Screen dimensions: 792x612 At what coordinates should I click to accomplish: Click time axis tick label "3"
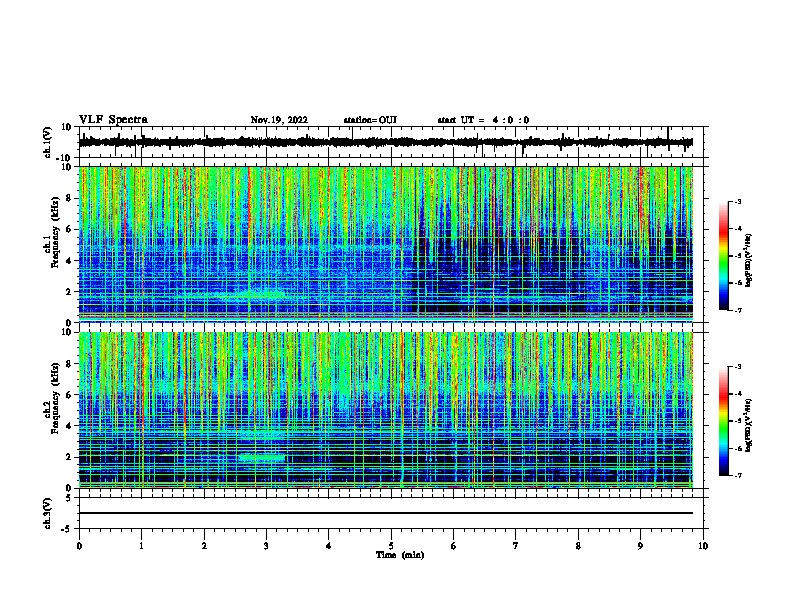click(x=266, y=546)
